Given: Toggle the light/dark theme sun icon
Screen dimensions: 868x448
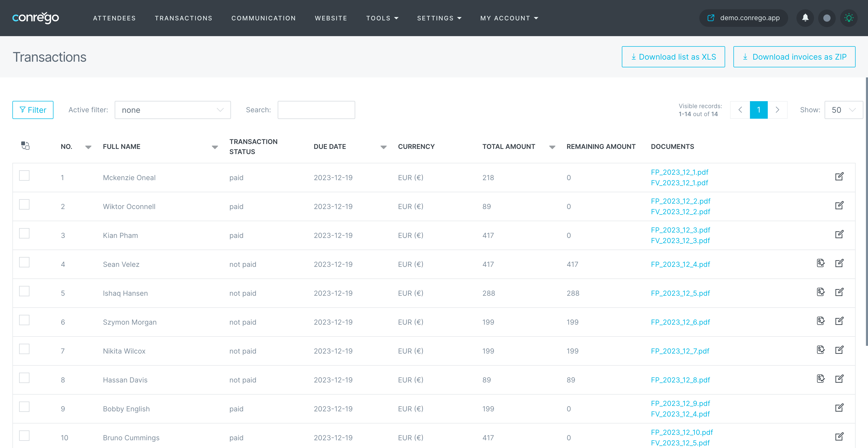Looking at the screenshot, I should pos(848,18).
